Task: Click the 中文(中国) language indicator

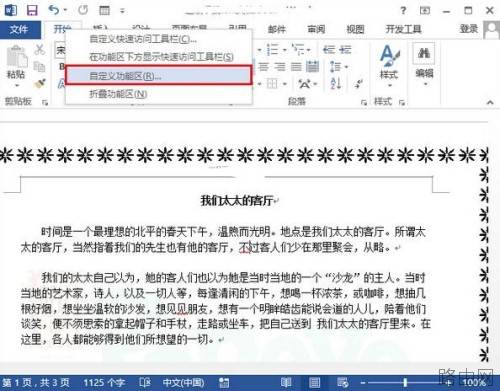Action: pos(183,382)
